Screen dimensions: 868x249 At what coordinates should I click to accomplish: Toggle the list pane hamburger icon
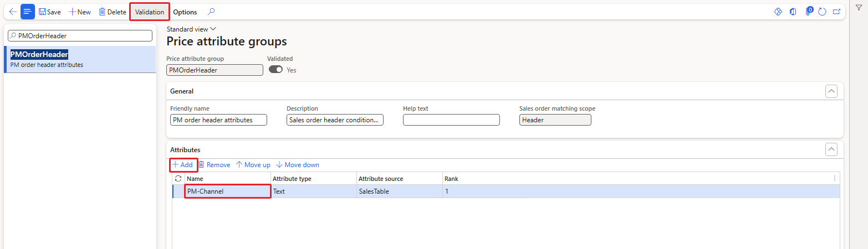tap(28, 12)
